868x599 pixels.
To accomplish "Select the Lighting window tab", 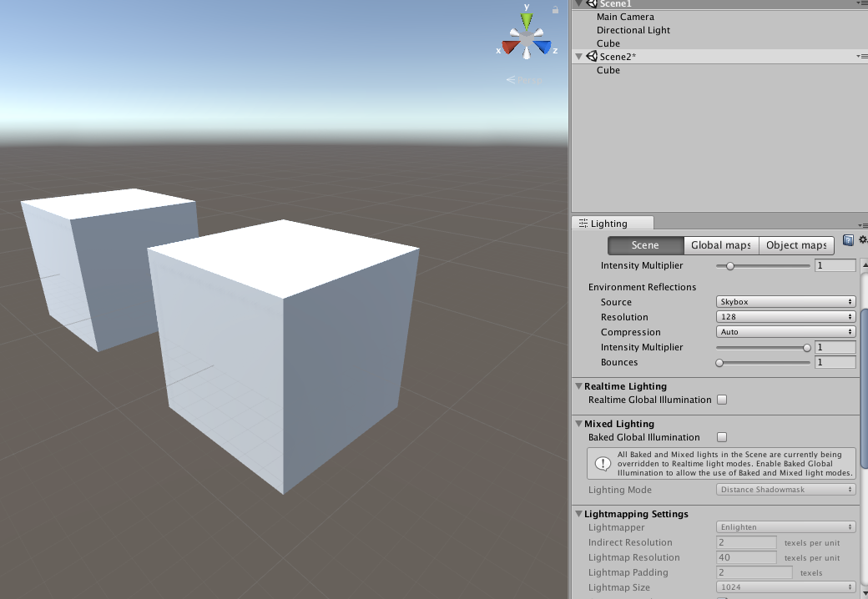I will [613, 223].
